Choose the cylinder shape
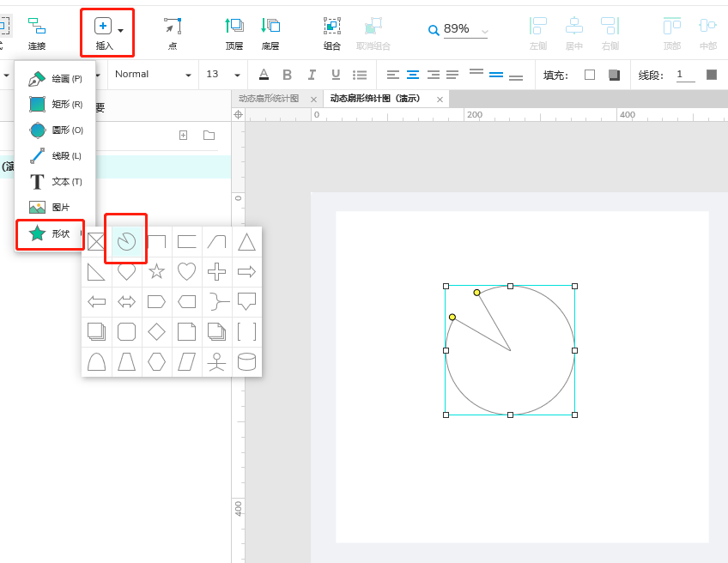Screen dimensions: 728x563 [x=246, y=362]
